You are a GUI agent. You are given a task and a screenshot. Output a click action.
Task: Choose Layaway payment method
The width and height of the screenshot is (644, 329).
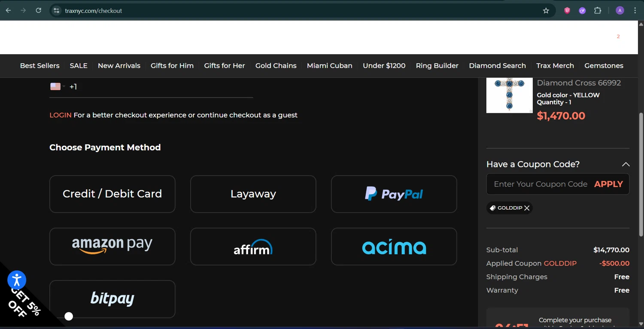(253, 194)
